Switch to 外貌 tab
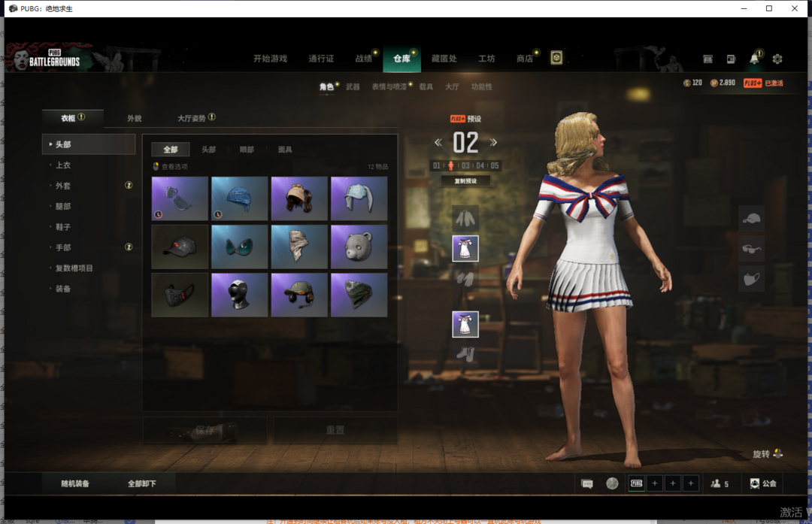 134,119
